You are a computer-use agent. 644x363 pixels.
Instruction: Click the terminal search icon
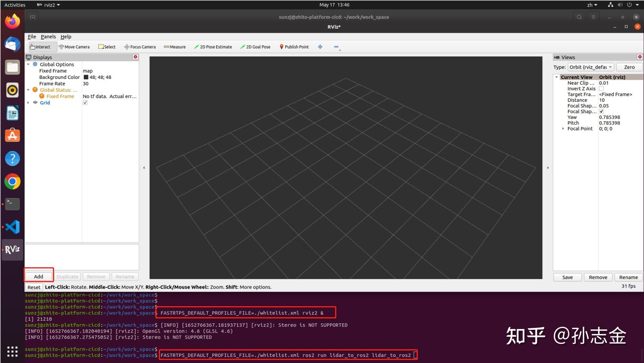(579, 17)
